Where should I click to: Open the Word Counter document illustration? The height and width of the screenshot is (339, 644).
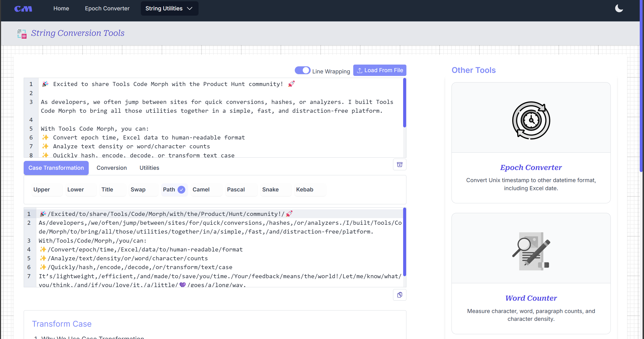point(531,251)
